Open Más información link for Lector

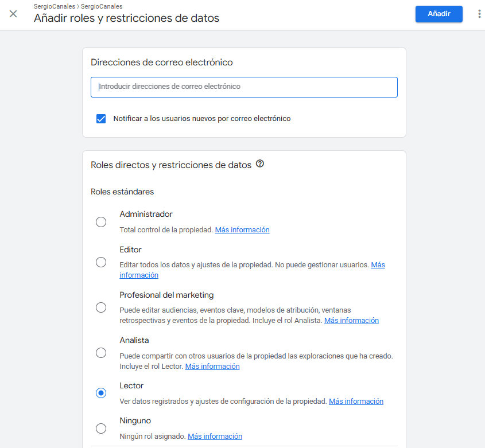[x=356, y=402]
